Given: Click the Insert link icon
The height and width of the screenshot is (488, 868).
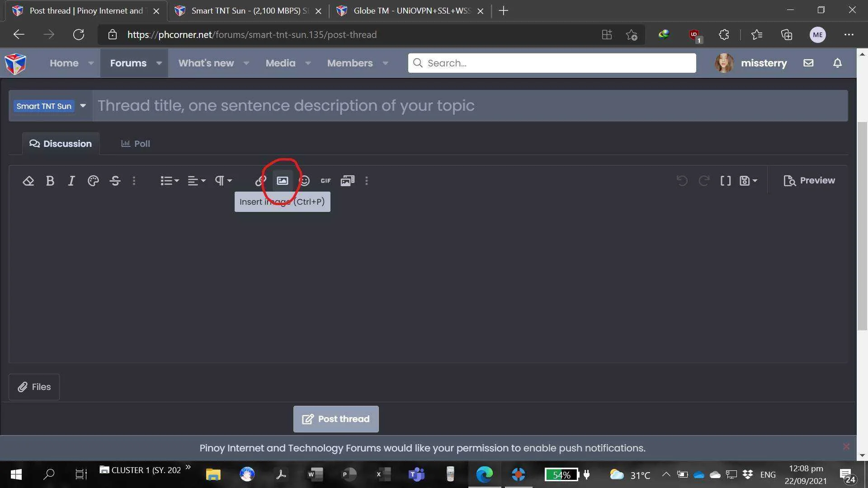Looking at the screenshot, I should [260, 181].
